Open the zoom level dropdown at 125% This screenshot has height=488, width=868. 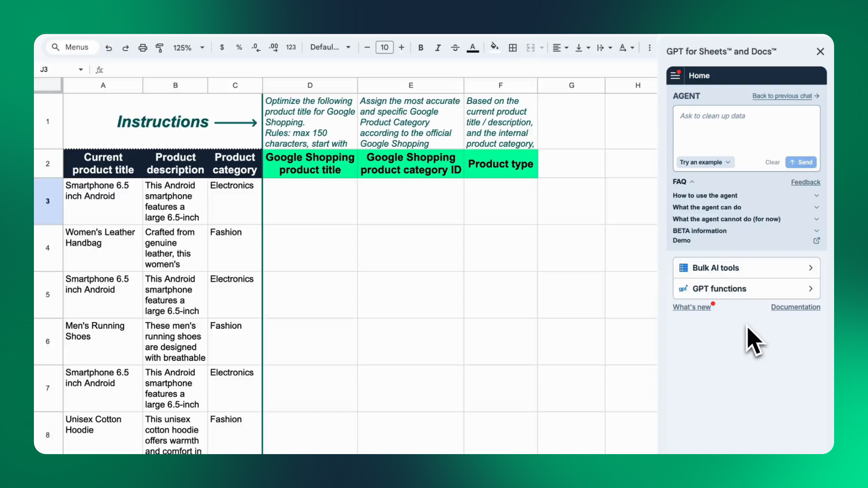[x=189, y=47]
